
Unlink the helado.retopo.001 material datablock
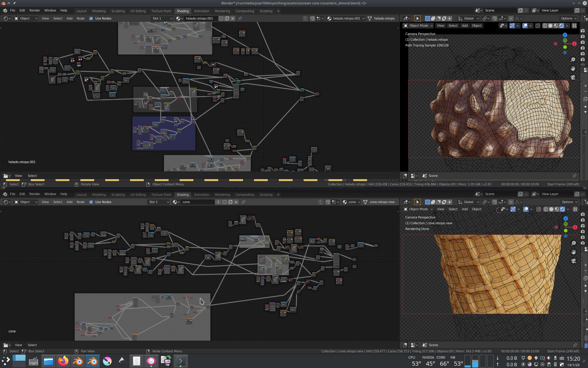point(233,18)
